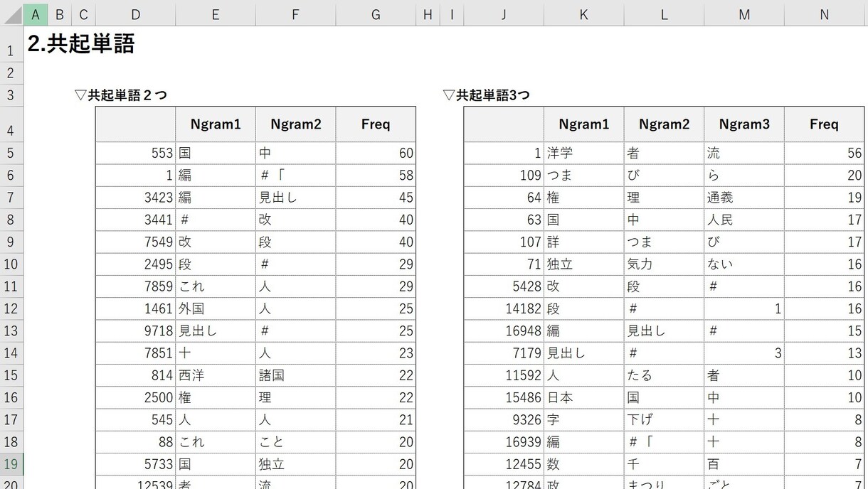Click cell containing こと in row 18
The width and height of the screenshot is (868, 489).
[296, 441]
